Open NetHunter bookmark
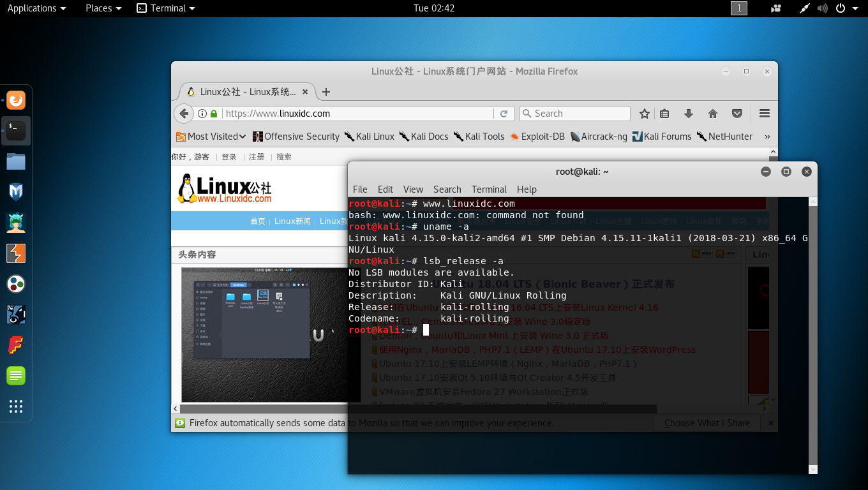The image size is (868, 490). [725, 137]
